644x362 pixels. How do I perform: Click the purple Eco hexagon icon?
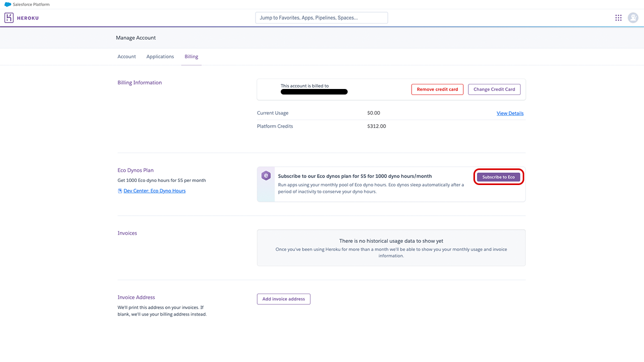click(266, 176)
